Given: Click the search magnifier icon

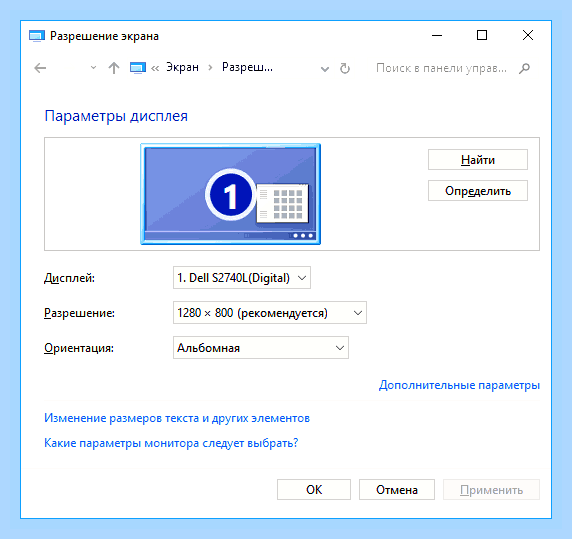Looking at the screenshot, I should coord(524,68).
